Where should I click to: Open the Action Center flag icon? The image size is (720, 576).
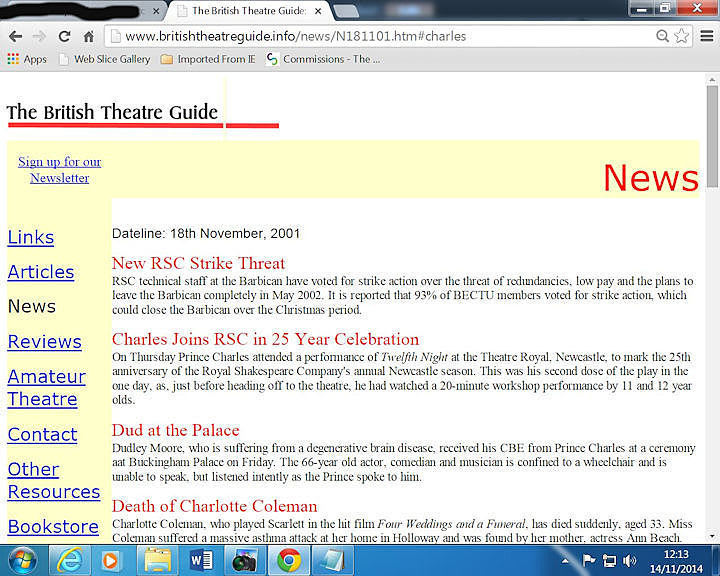(588, 560)
